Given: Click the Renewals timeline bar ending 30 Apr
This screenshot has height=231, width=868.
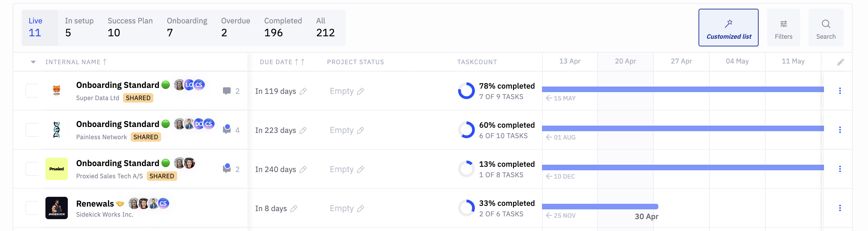Looking at the screenshot, I should 600,207.
